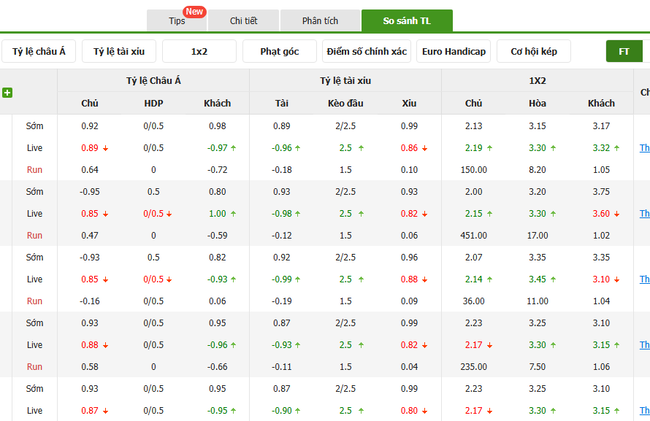
Task: Select the Cơ hội kép filter
Action: (534, 51)
